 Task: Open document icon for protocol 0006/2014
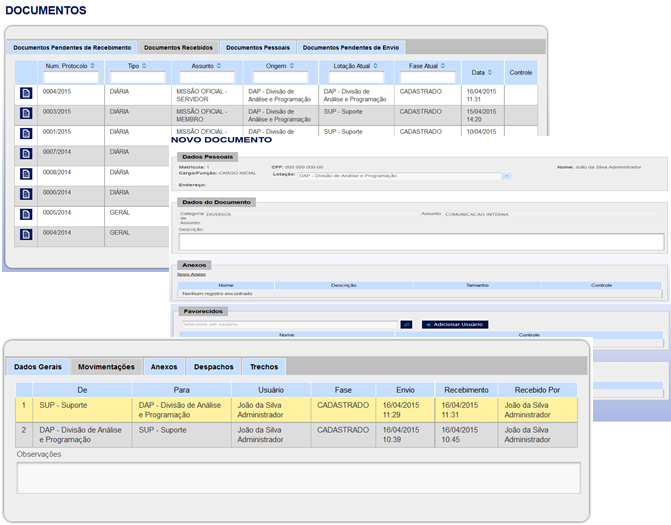[x=26, y=195]
